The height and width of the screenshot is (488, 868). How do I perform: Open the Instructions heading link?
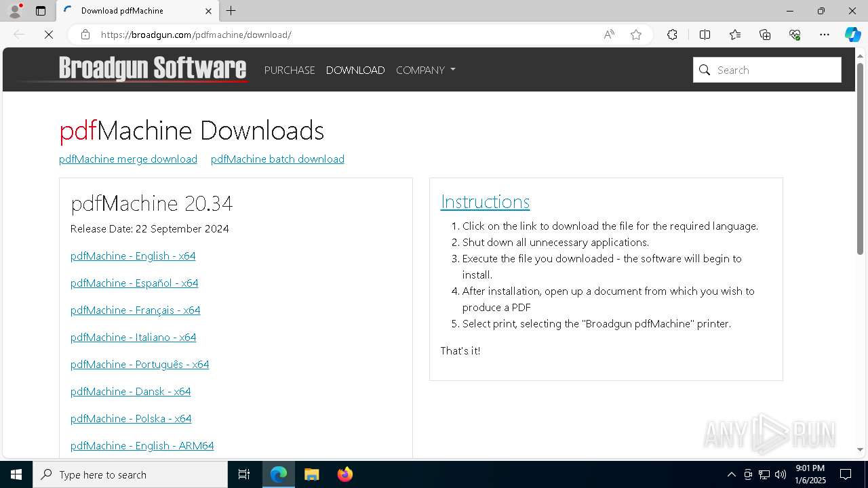coord(486,201)
